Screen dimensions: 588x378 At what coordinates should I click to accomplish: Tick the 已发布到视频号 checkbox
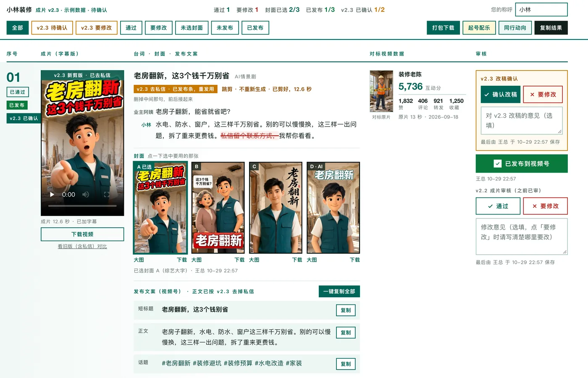(x=498, y=164)
